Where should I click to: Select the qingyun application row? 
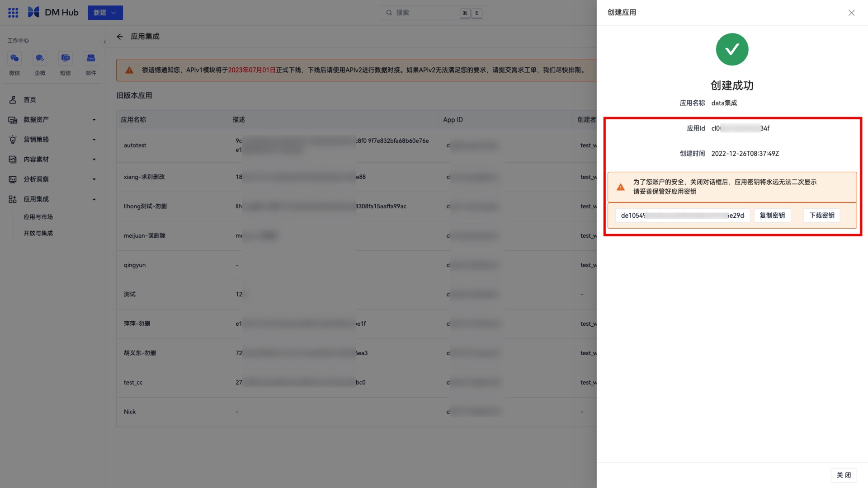click(356, 265)
